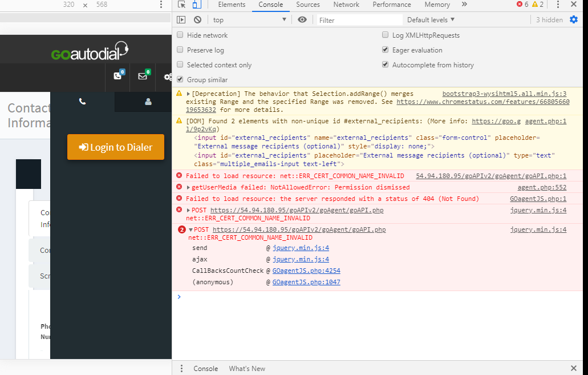Click the device width value 320
This screenshot has width=588, height=375.
pos(68,5)
